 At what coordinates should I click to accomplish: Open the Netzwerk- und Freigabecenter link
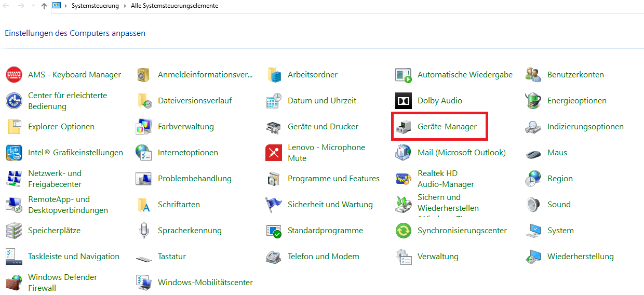click(x=55, y=179)
